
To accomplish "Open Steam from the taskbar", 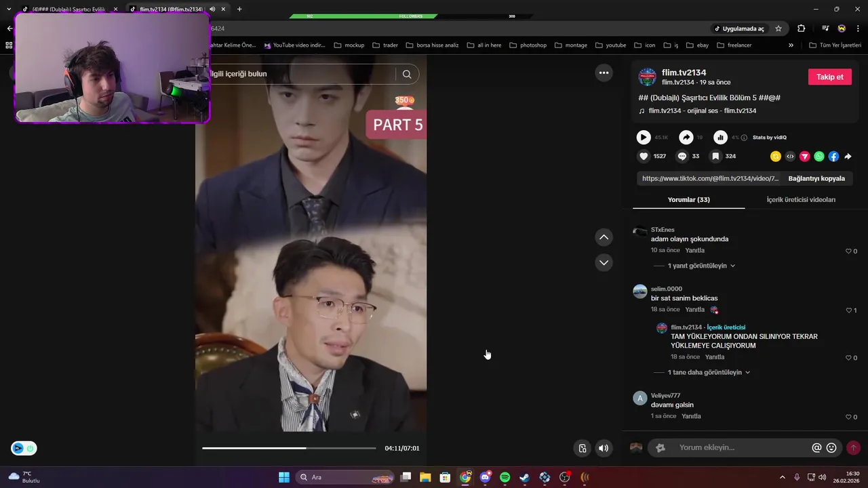I will point(524,477).
